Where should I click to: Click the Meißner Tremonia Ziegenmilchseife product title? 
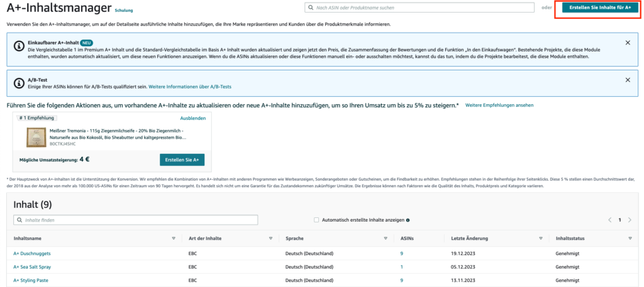pos(119,134)
